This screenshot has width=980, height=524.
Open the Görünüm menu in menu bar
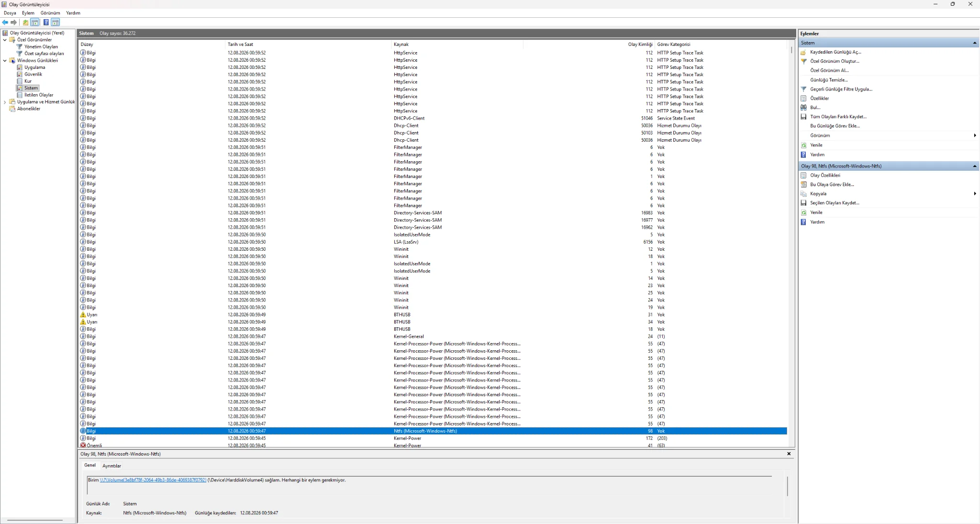click(50, 13)
